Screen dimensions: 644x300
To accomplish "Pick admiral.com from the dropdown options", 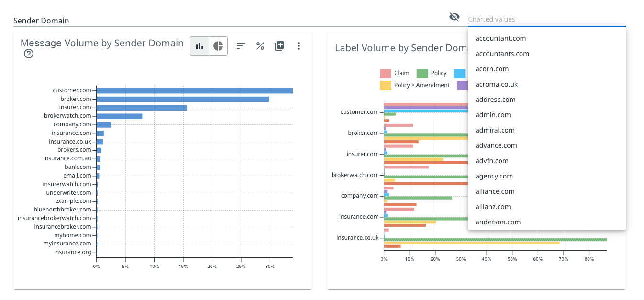I will (x=495, y=130).
